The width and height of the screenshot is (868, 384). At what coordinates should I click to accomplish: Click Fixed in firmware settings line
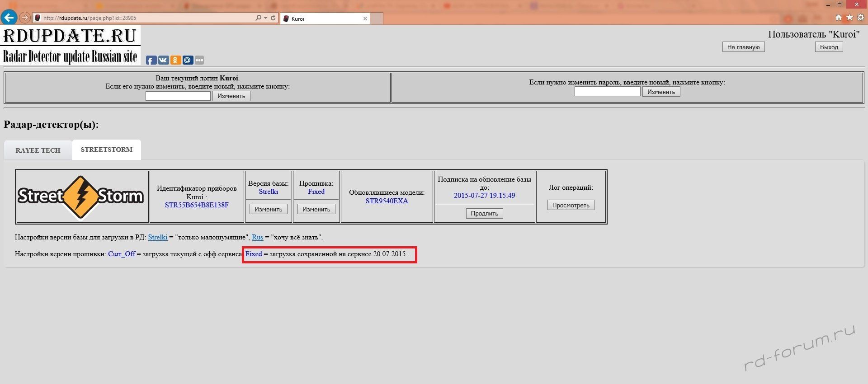click(254, 254)
